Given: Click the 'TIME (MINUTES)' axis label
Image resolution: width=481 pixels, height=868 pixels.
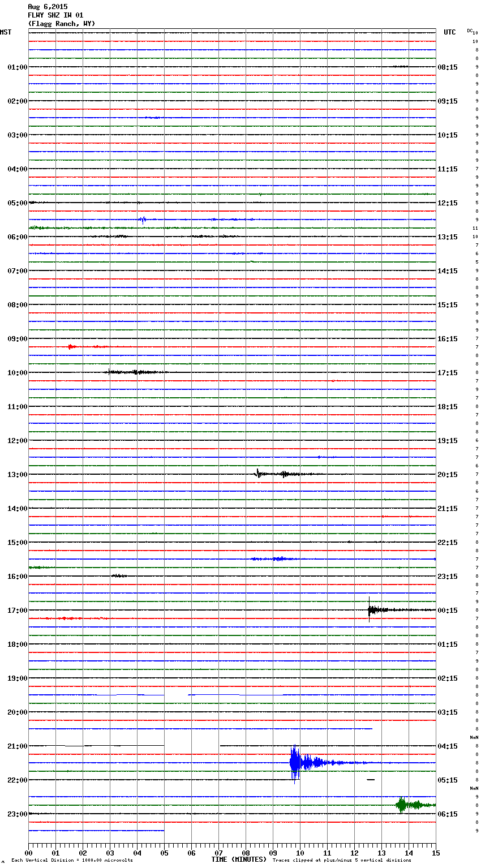Looking at the screenshot, I should tap(238, 860).
